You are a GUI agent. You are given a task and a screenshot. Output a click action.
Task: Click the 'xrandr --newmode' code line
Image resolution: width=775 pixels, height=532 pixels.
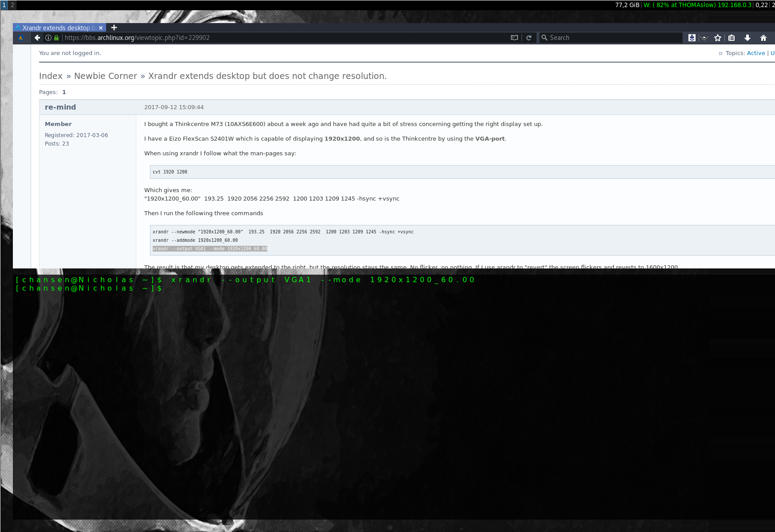(x=283, y=232)
